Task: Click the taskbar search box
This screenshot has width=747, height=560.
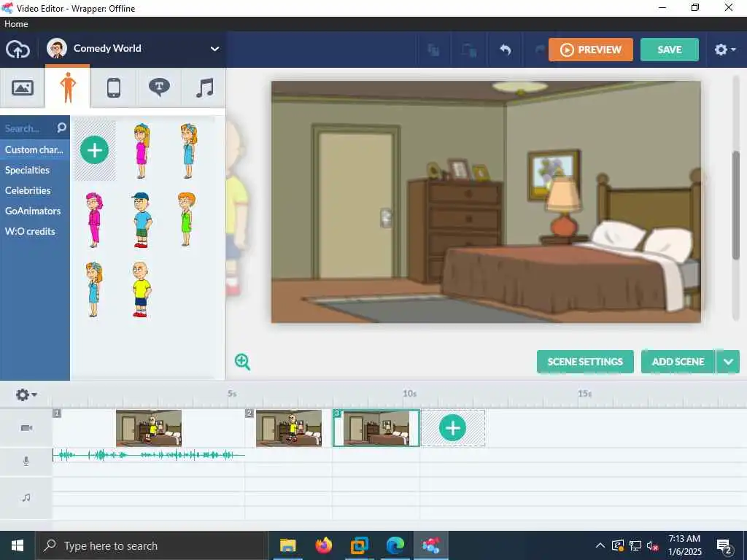Action: (x=152, y=545)
